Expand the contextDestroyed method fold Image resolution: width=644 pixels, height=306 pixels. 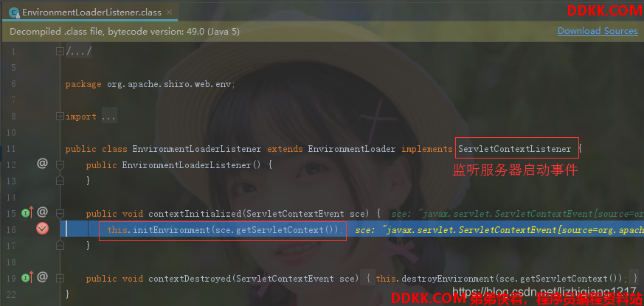(x=60, y=279)
